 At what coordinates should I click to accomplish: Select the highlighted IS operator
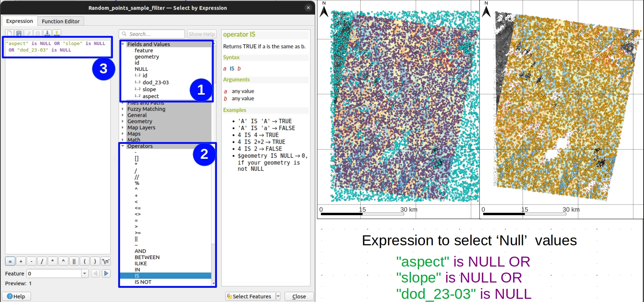pyautogui.click(x=166, y=276)
